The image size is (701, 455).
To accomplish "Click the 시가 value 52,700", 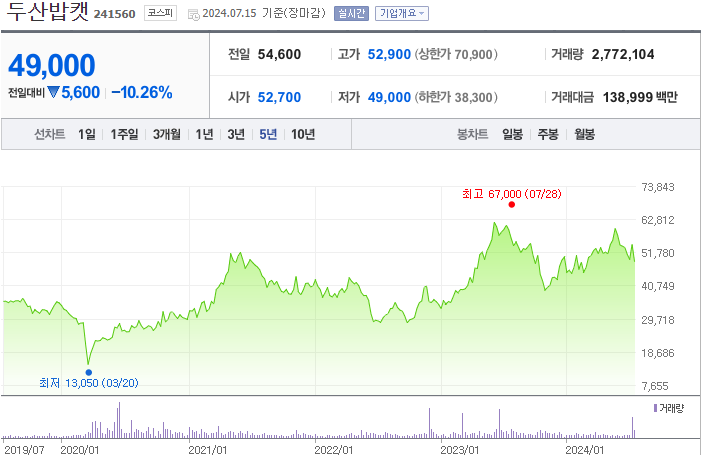I will point(279,97).
